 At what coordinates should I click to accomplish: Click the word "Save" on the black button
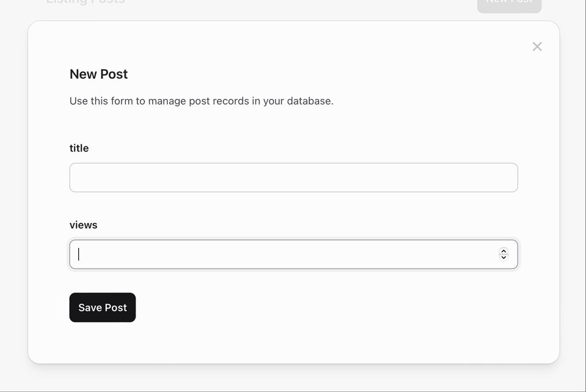click(90, 308)
